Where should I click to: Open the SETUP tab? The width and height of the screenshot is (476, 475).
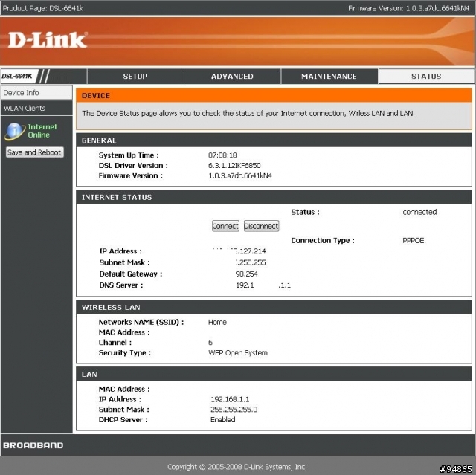point(135,76)
